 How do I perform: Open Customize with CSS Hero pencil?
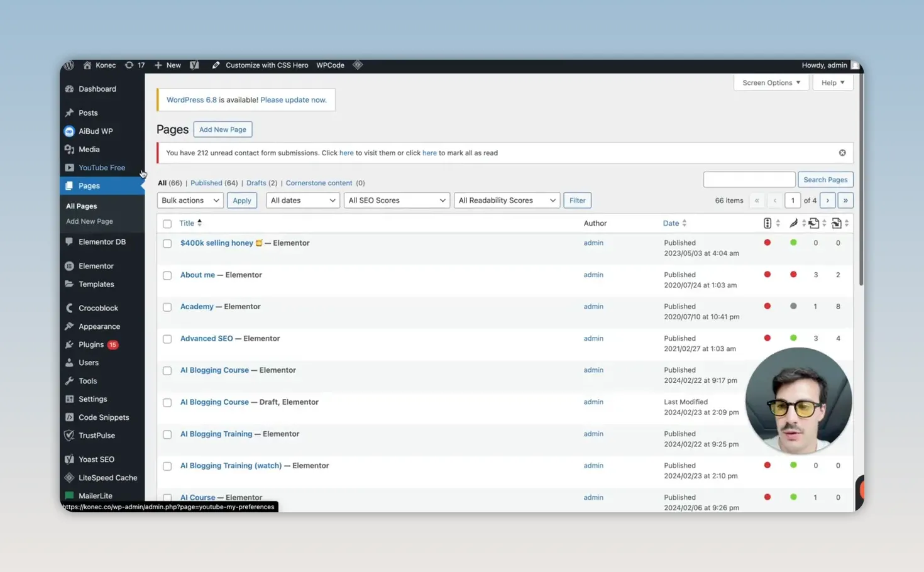pyautogui.click(x=216, y=65)
